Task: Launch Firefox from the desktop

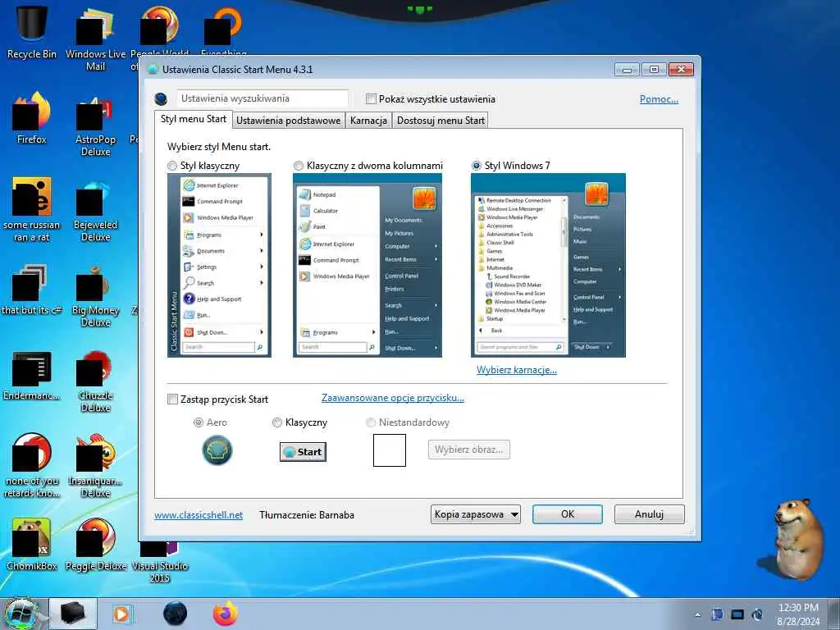Action: click(32, 119)
